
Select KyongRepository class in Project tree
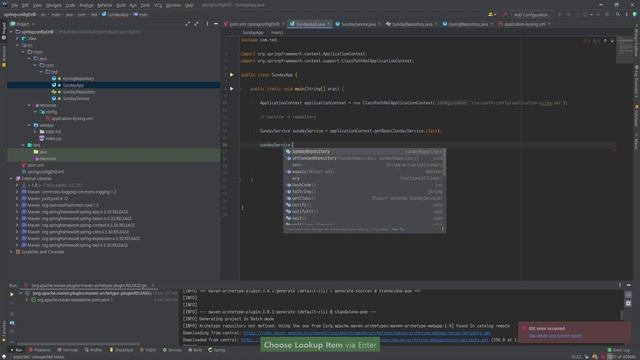click(x=74, y=78)
